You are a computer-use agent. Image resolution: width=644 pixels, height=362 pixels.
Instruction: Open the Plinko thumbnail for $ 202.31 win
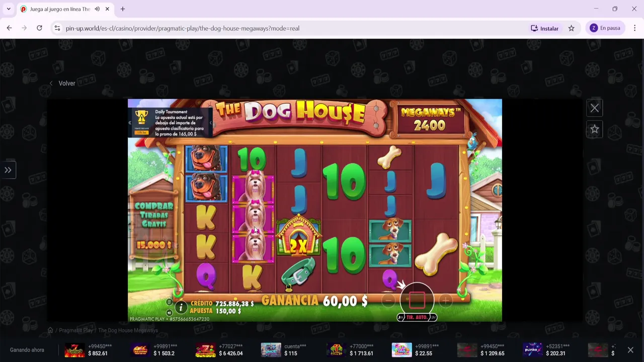(532, 350)
